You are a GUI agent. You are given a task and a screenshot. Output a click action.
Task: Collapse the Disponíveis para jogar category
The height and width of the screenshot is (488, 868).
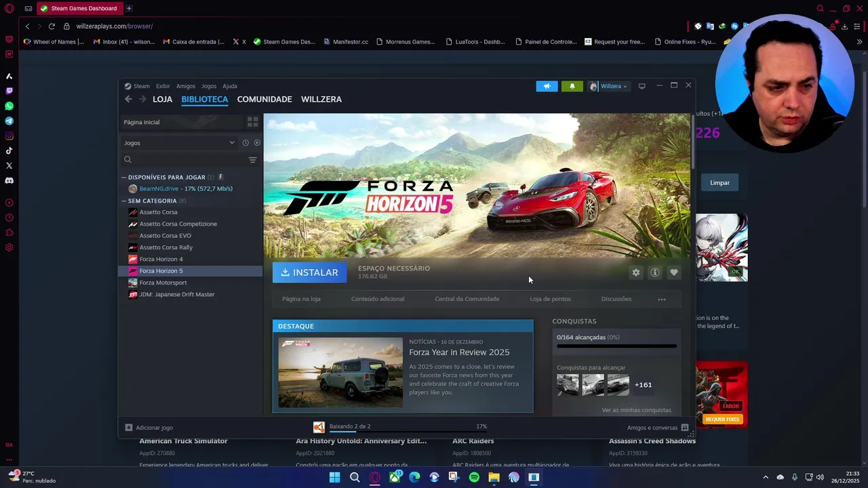[x=124, y=177]
